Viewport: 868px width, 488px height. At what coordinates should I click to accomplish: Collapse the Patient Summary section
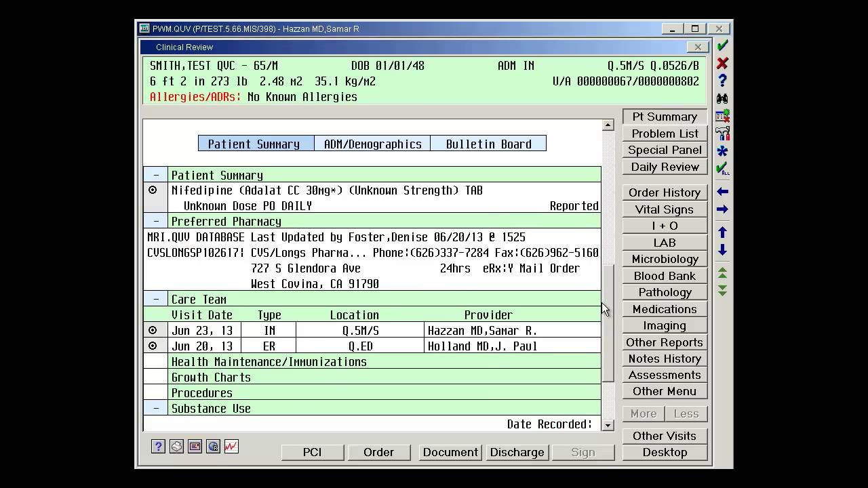(156, 175)
